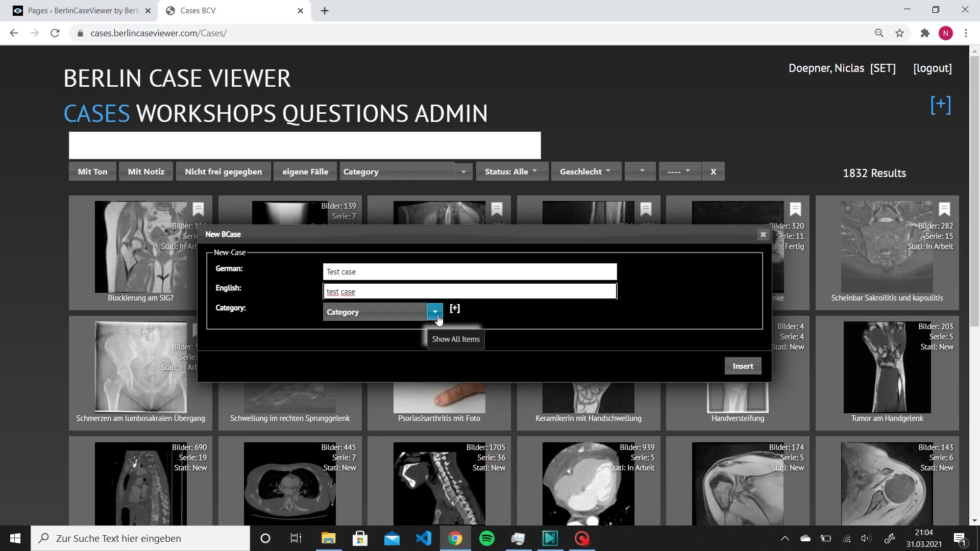Toggle the "Mit Notiz" filter

[x=145, y=171]
